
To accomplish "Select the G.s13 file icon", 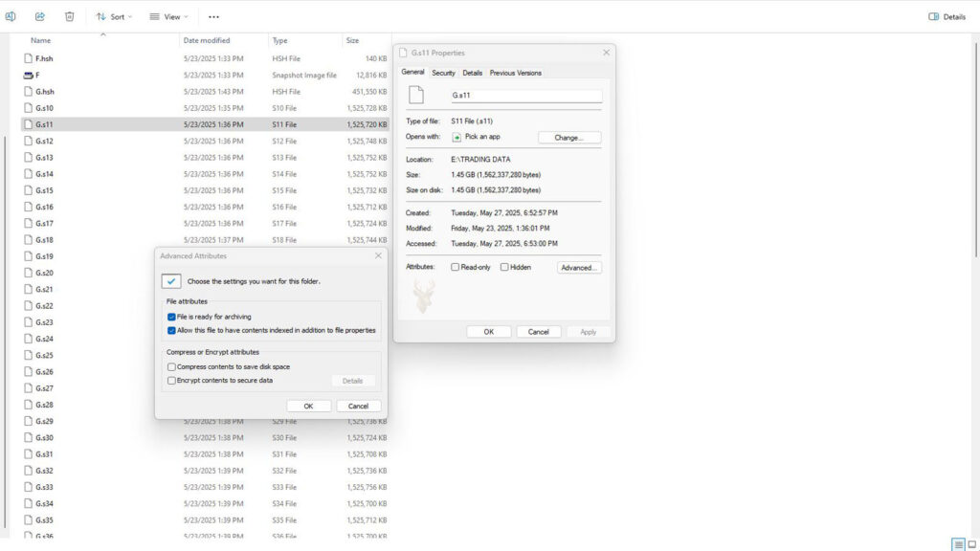I will coord(28,158).
